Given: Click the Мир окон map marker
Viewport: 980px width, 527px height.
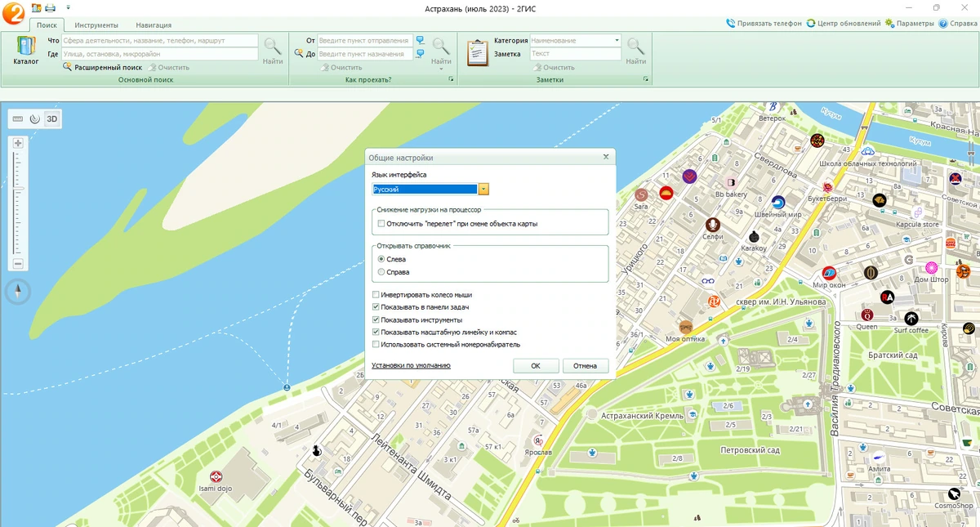Looking at the screenshot, I should coord(829,273).
